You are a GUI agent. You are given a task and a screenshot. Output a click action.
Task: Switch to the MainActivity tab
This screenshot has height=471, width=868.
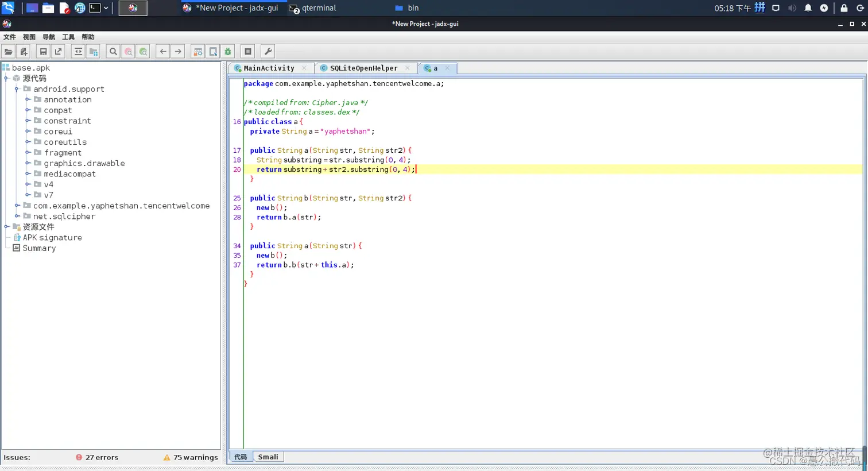(x=269, y=68)
